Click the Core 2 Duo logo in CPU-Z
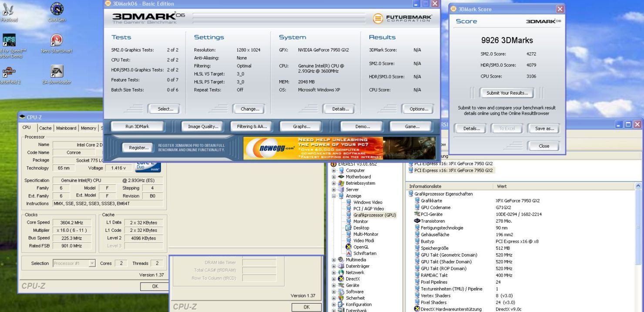Screen dimensions: 644x312 click(x=148, y=168)
